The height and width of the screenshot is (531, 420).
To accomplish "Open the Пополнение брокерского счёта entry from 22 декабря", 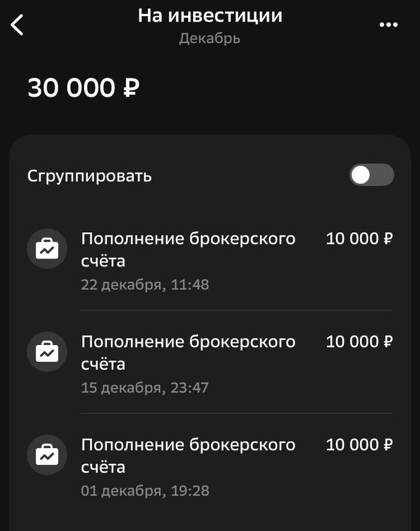I will coord(188,250).
